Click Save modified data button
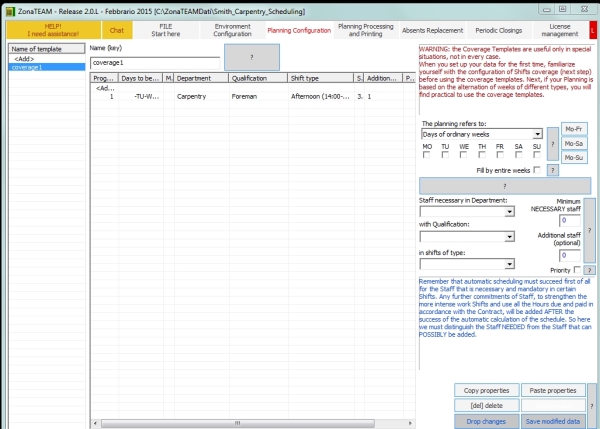 [x=553, y=421]
